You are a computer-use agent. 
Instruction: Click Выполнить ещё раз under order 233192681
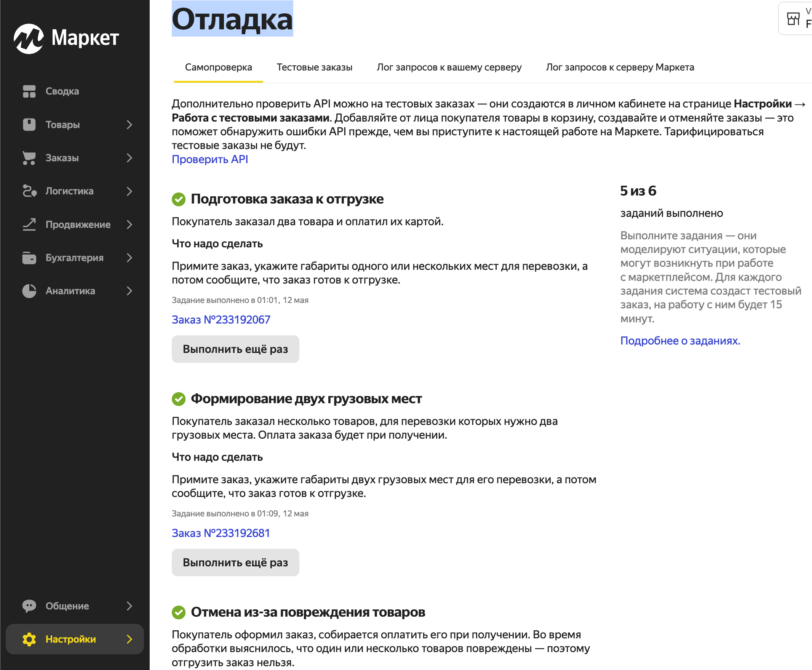coord(235,562)
